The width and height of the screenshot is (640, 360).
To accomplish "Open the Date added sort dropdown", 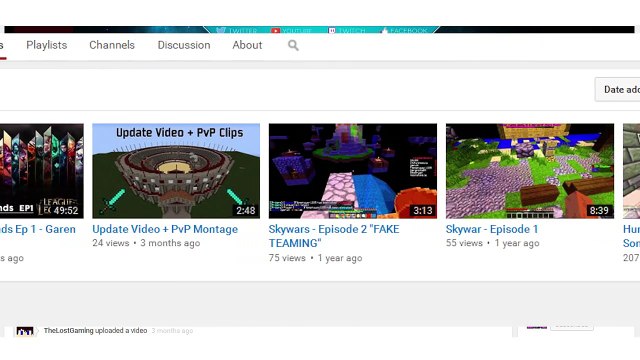I will point(618,89).
